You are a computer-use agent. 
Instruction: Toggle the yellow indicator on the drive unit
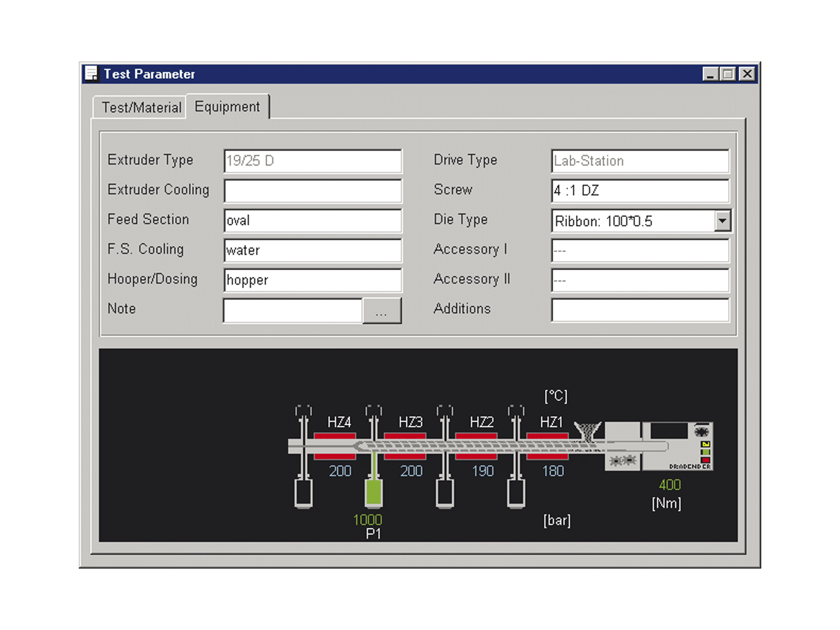(705, 444)
